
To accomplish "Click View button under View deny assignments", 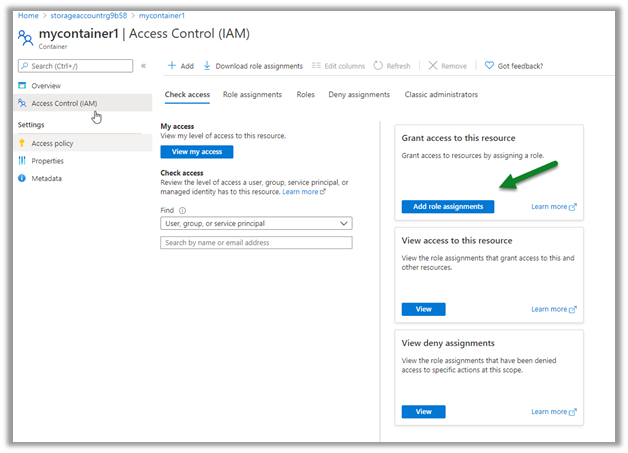I will click(x=423, y=411).
